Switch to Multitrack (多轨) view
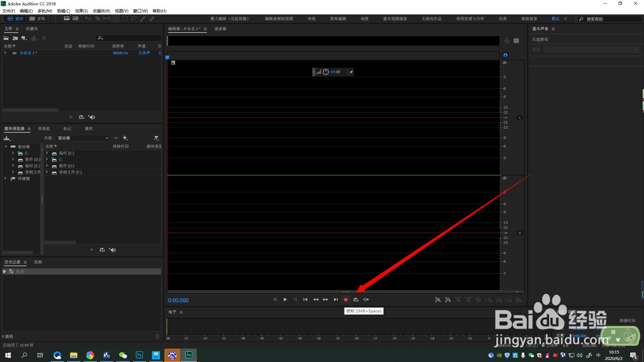 click(x=37, y=19)
